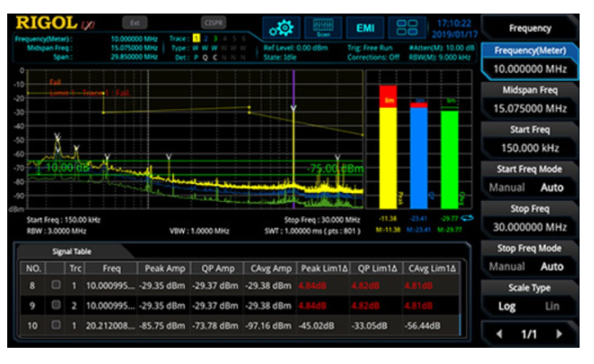This screenshot has width=594, height=364.
Task: Set Stop Freq Mode to Manual
Action: tap(507, 267)
